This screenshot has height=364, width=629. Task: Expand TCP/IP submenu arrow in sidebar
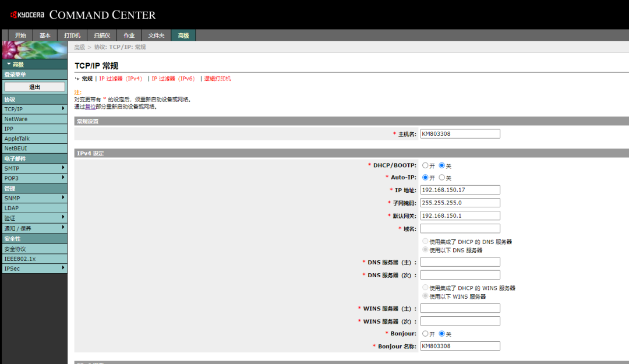(63, 109)
